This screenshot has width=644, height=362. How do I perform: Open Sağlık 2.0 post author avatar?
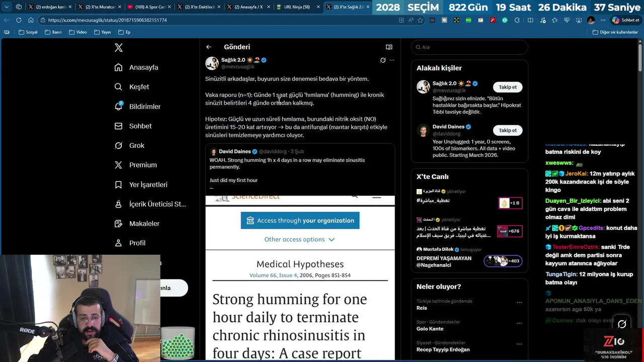[x=212, y=63]
